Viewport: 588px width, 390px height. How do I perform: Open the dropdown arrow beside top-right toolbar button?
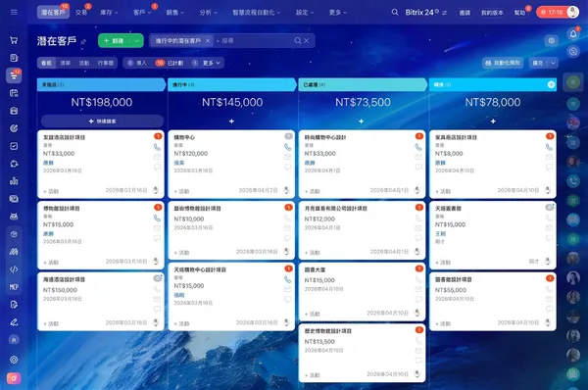point(553,63)
